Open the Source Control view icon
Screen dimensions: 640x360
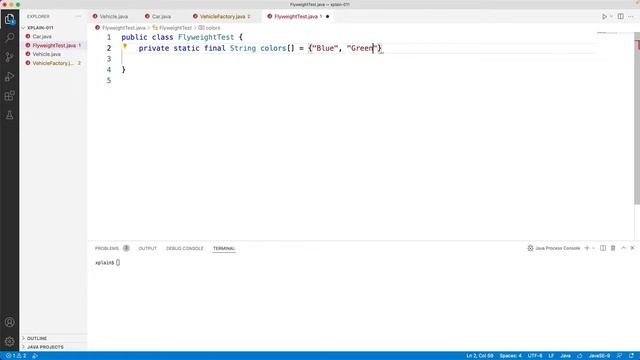(x=9, y=57)
